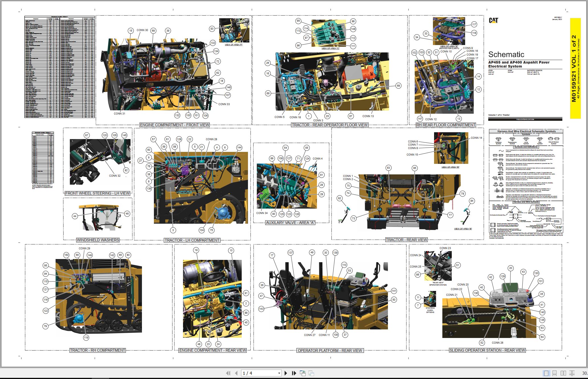Click 'ENGINE COMPARTMENT - REAR VIEW' label
Screen dimensions: 588x379
(x=212, y=350)
